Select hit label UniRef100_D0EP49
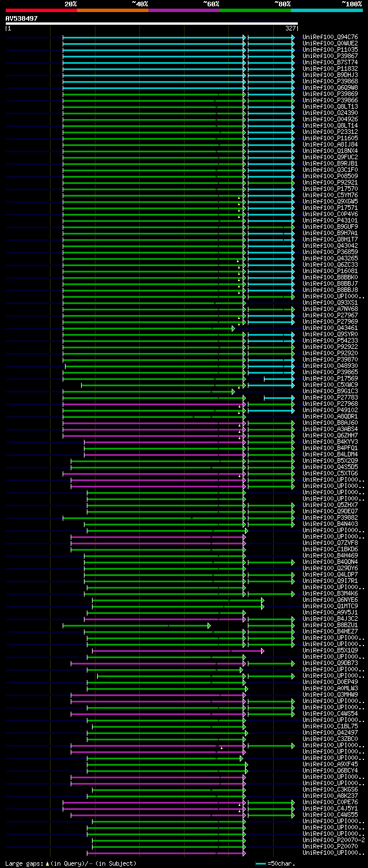Viewport: 368px width, 868px height. pyautogui.click(x=330, y=682)
